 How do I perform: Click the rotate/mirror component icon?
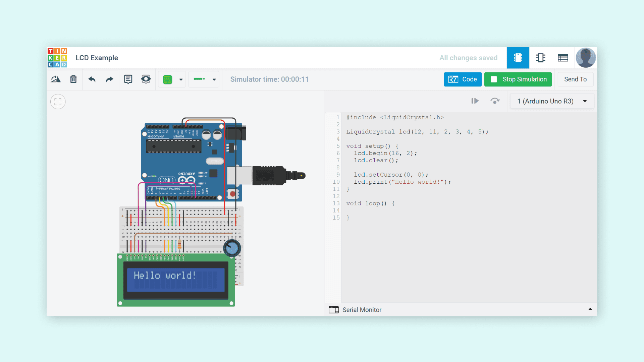[x=56, y=79]
